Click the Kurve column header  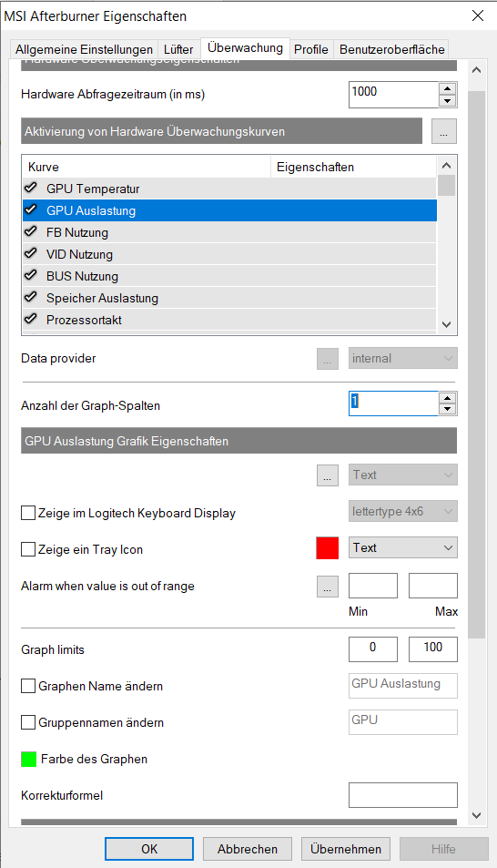click(147, 167)
